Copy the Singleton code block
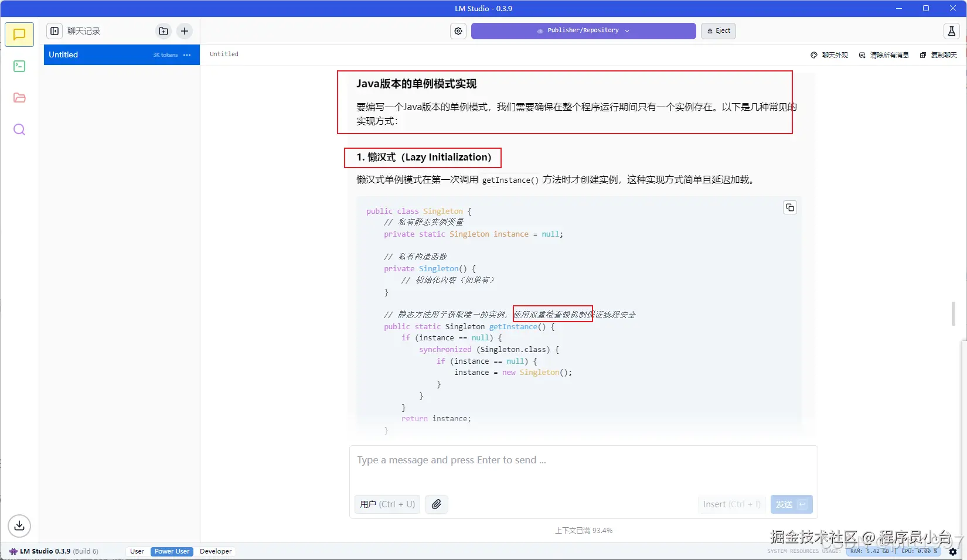The image size is (967, 560). tap(789, 207)
